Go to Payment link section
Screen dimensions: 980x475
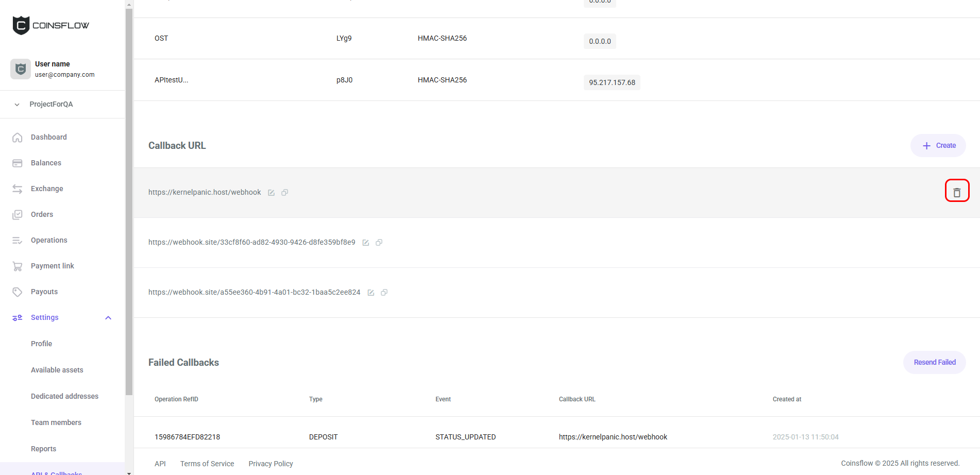52,266
